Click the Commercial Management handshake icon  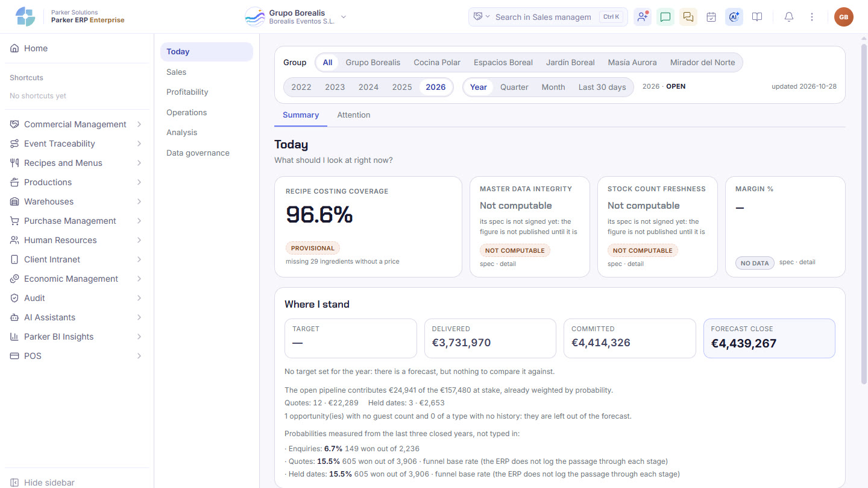click(x=14, y=124)
